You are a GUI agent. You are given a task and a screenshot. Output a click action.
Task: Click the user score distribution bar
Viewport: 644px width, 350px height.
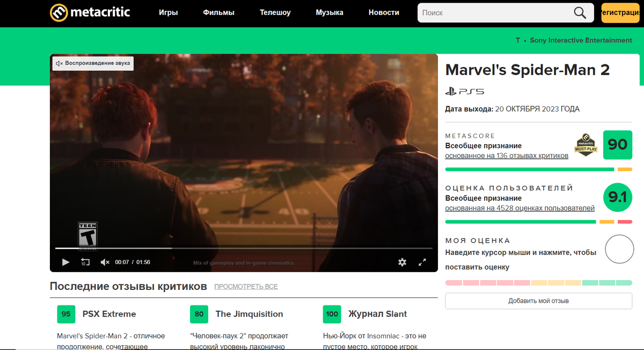click(539, 222)
